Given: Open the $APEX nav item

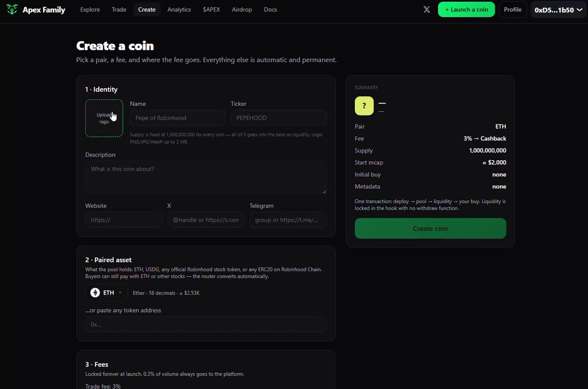Looking at the screenshot, I should coord(212,9).
